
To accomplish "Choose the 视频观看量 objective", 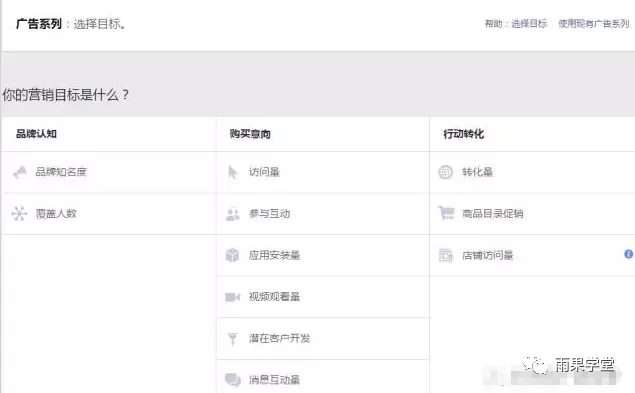I will tap(323, 297).
